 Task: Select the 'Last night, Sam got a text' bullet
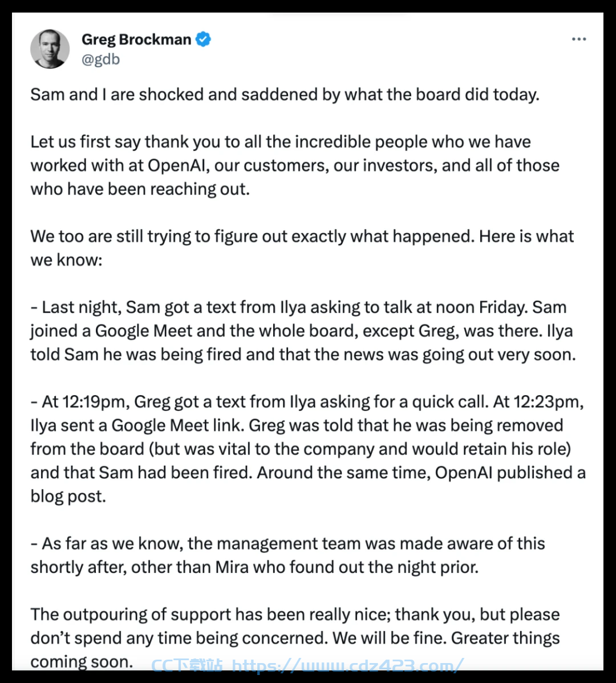point(303,331)
